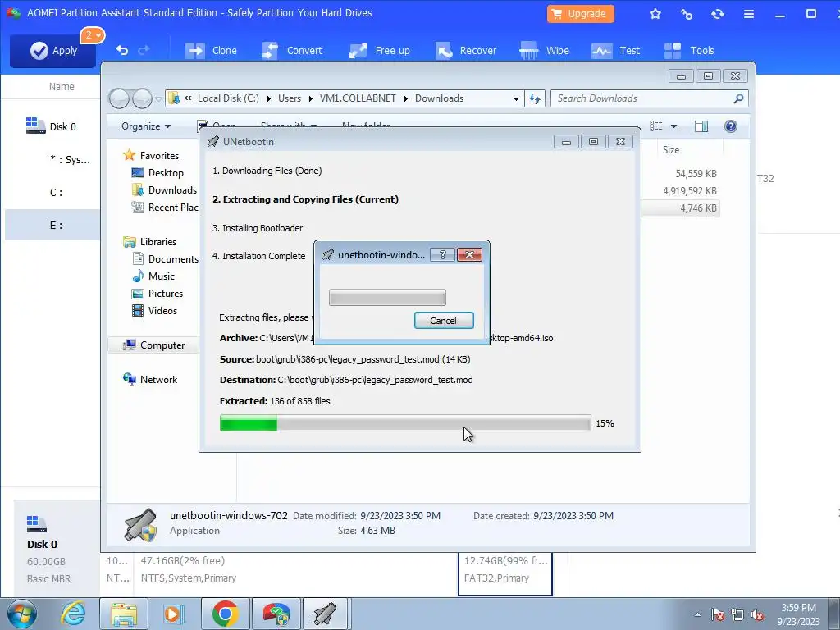
Task: Click the AOMEI Apply button
Action: (x=52, y=51)
